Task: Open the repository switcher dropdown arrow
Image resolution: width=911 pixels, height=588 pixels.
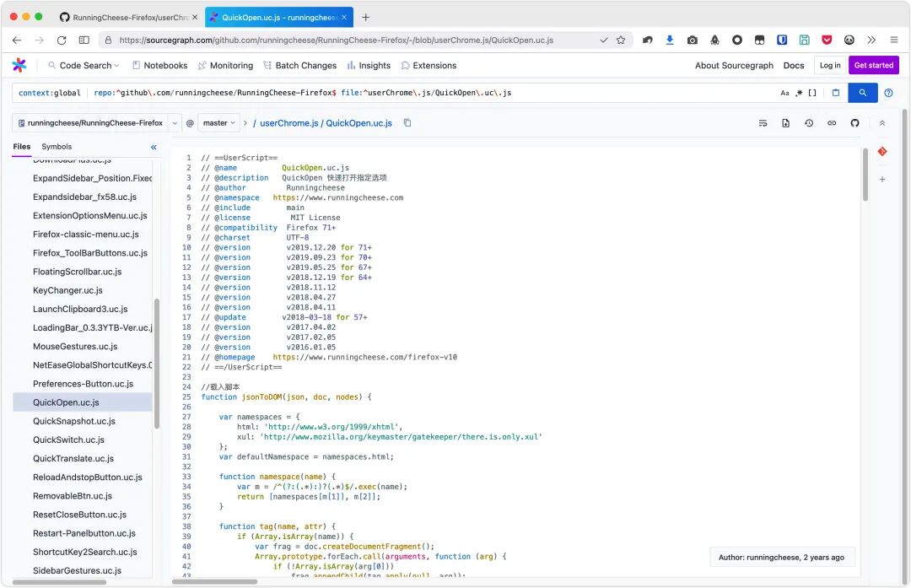Action: point(175,123)
